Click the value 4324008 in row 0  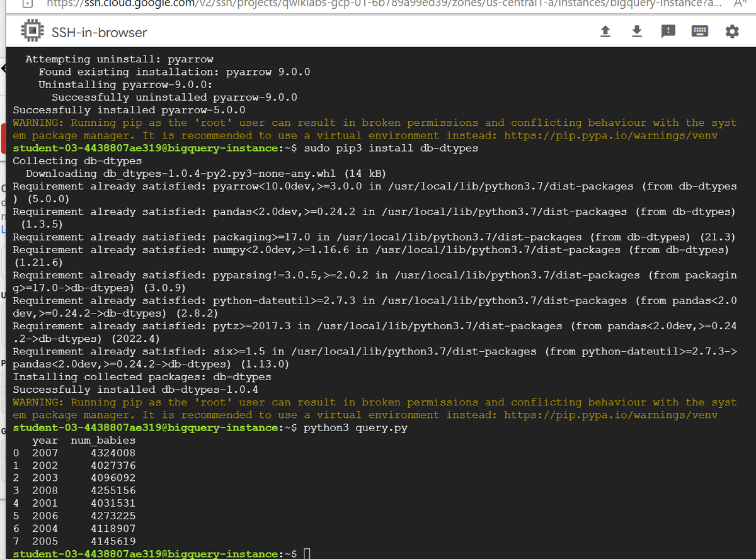coord(113,453)
